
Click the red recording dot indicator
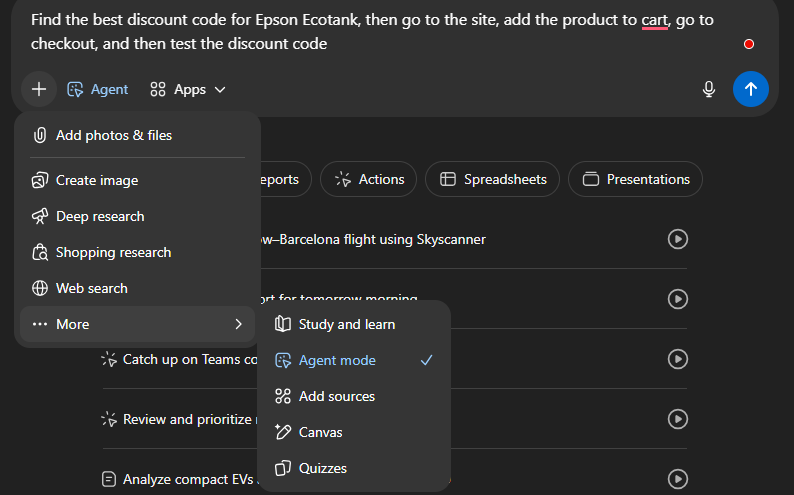point(748,44)
